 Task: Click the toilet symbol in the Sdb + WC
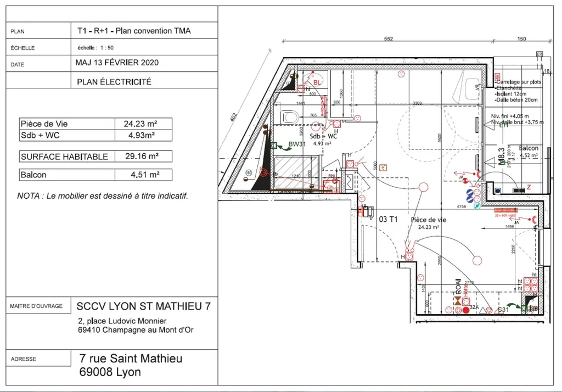[x=290, y=117]
